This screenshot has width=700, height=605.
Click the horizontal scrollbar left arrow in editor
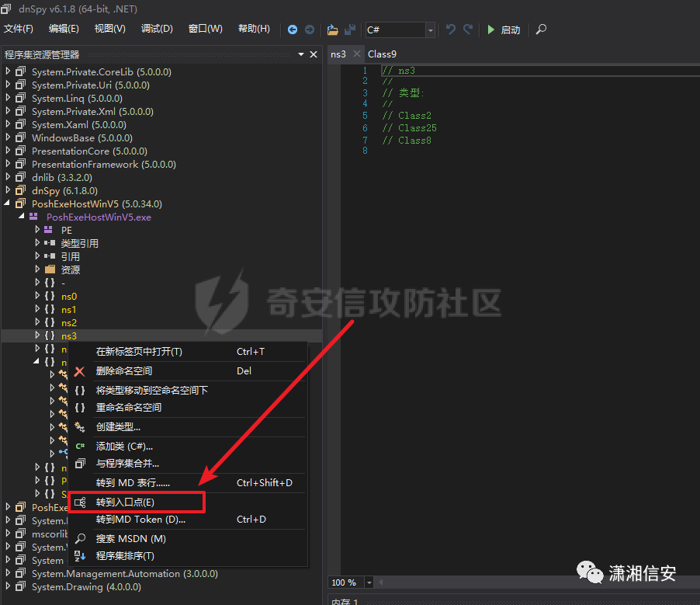click(x=381, y=582)
